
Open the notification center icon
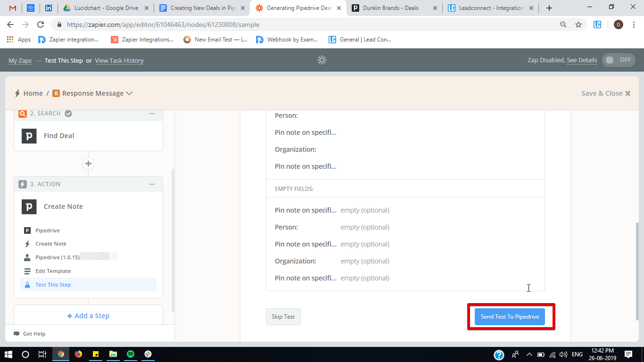[628, 354]
